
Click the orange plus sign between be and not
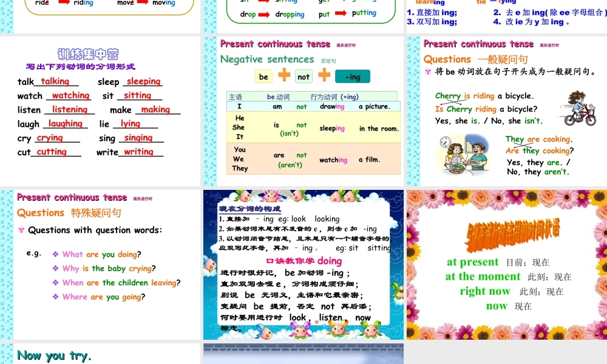[283, 76]
